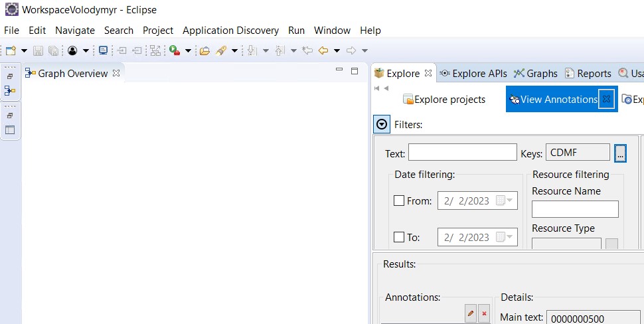Click the open folder toolbar icon
Viewport: 644px width, 324px height.
[205, 50]
